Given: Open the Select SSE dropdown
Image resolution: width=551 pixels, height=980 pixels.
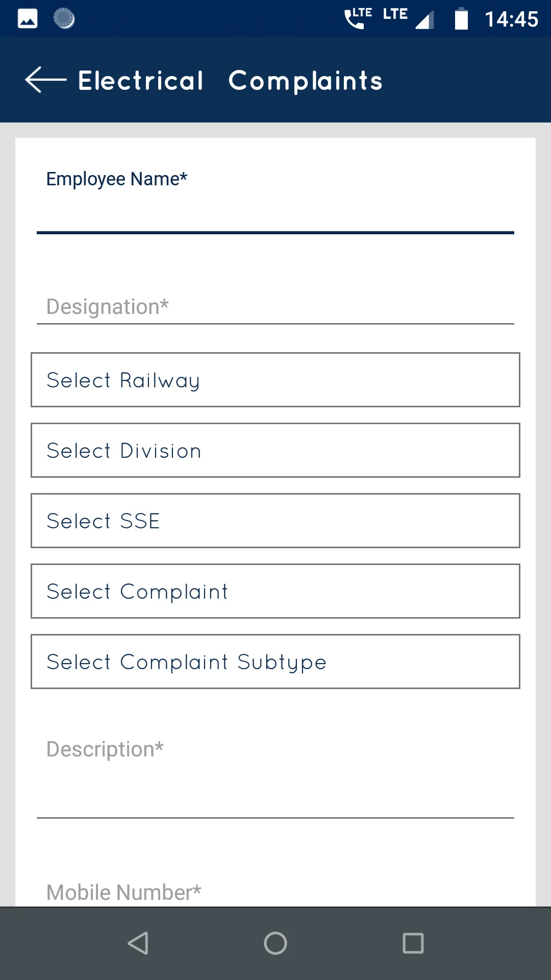Looking at the screenshot, I should (x=275, y=521).
